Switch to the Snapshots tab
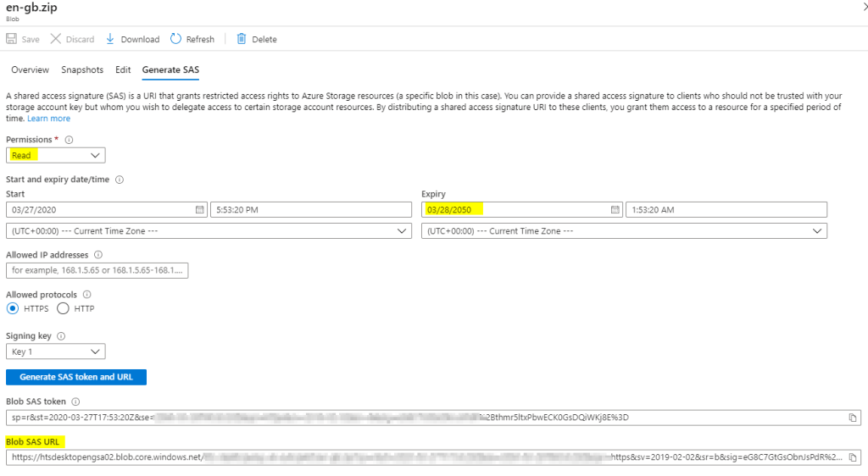 click(x=82, y=70)
